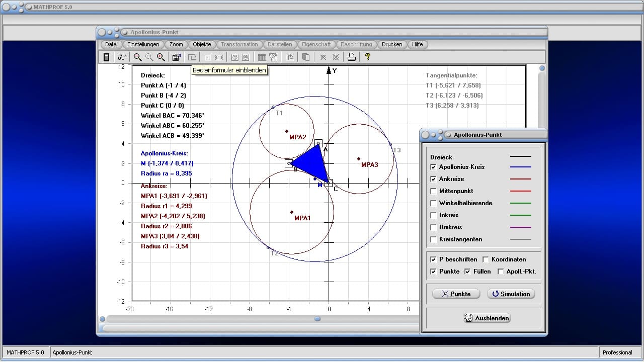Click the Ausblenden button
Screen dimensions: 644x362
point(487,318)
